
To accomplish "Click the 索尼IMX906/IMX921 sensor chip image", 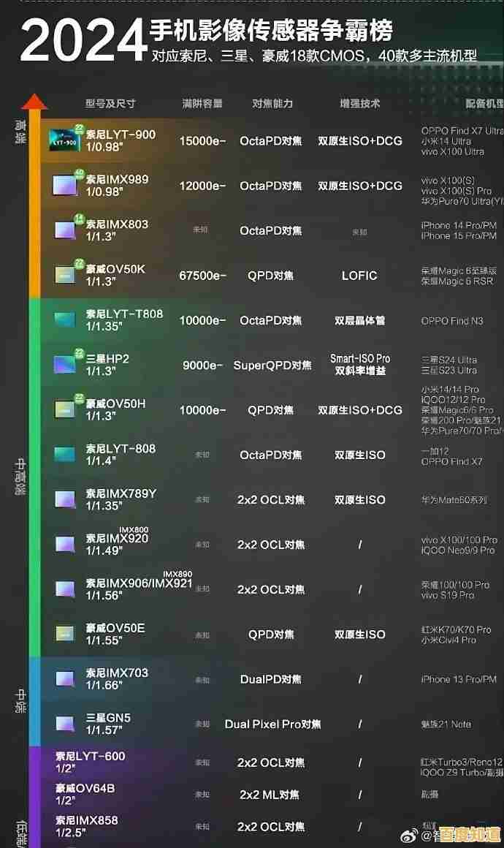I will [65, 589].
